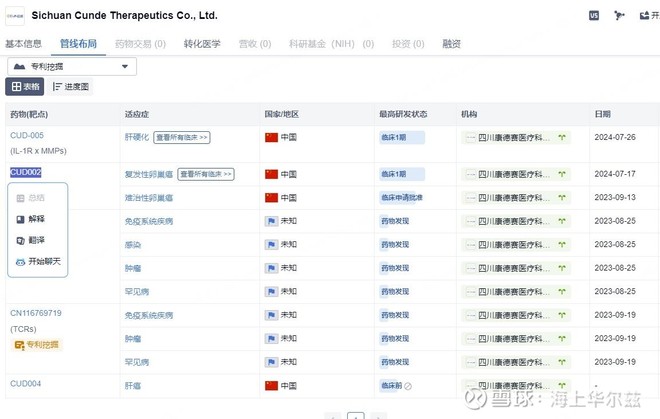Switch to the 融资 tab
660x419 pixels.
tap(451, 44)
